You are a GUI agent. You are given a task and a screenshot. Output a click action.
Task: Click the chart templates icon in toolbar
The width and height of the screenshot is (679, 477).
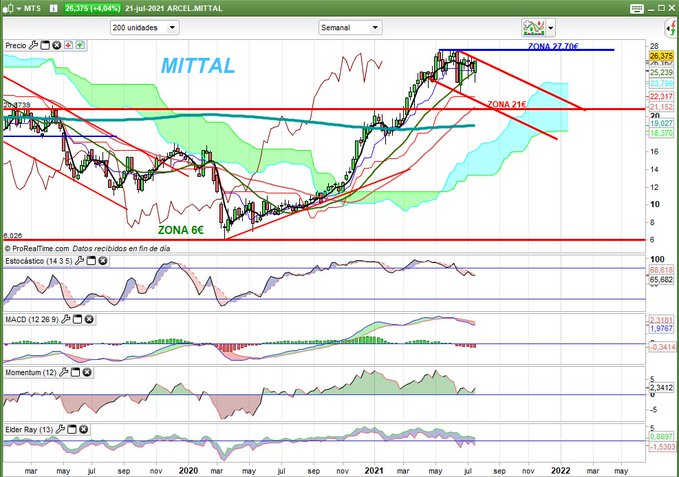[x=534, y=28]
